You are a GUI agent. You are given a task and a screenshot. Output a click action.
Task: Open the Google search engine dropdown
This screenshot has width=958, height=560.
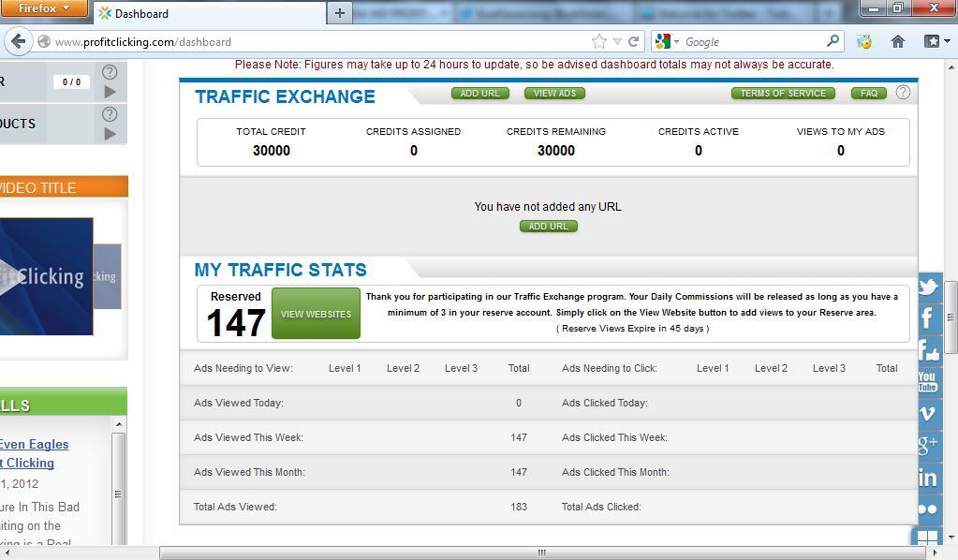click(x=667, y=41)
